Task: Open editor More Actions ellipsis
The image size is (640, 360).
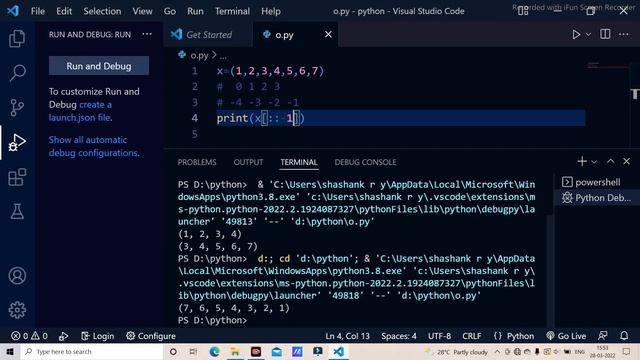Action: (623, 34)
